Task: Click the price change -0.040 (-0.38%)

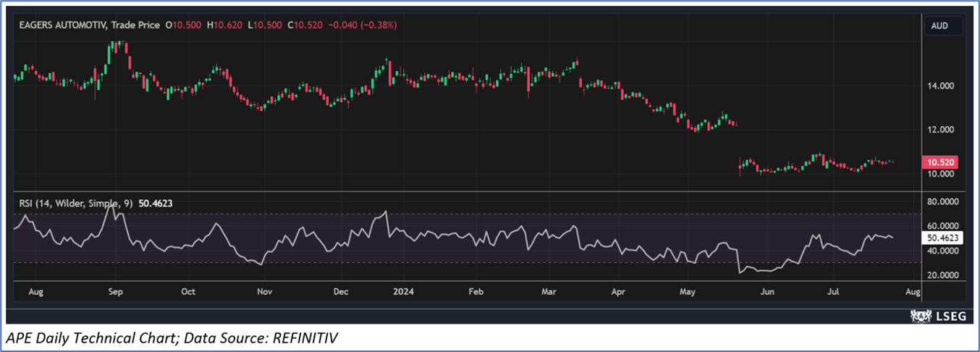Action: tap(363, 25)
